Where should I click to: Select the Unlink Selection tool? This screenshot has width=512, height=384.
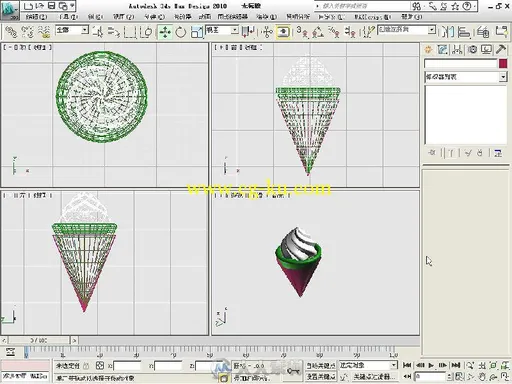tap(27, 32)
